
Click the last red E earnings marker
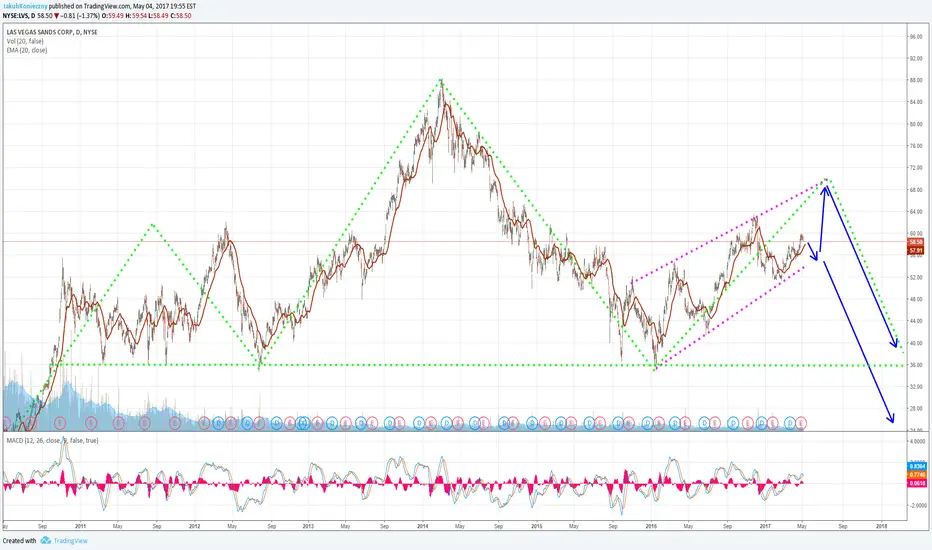(x=801, y=423)
